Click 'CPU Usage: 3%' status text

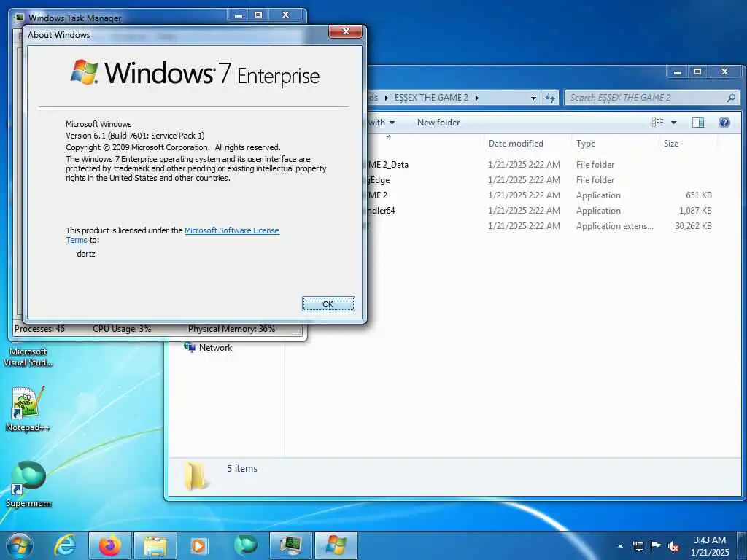122,329
